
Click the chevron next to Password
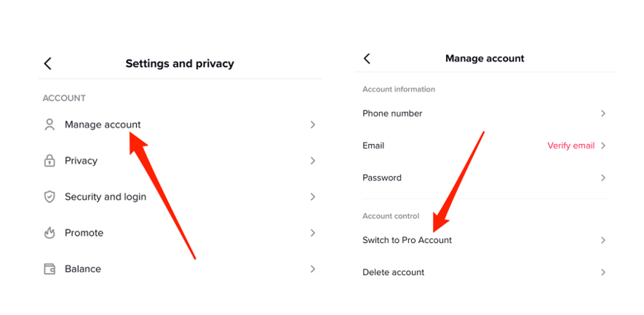(x=603, y=178)
